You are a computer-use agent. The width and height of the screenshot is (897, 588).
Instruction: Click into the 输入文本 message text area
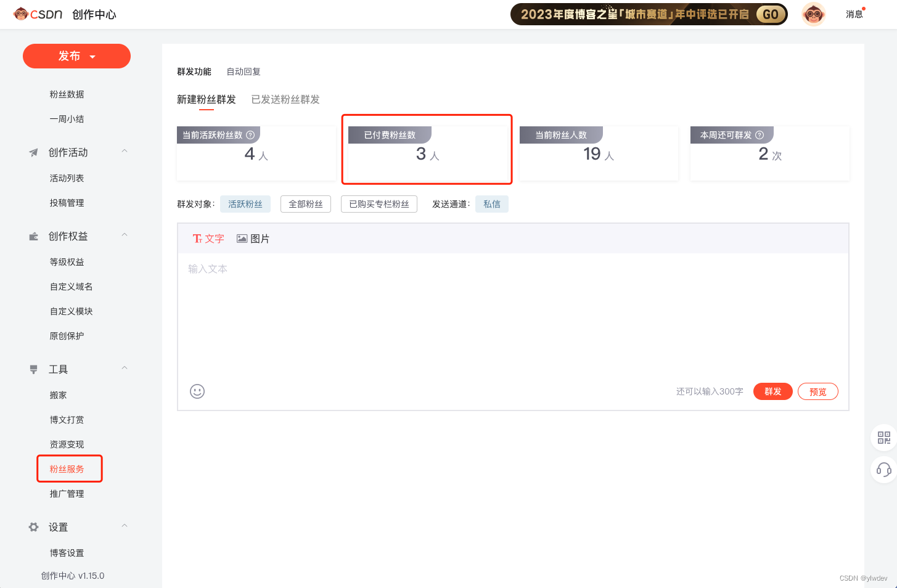[x=513, y=314]
